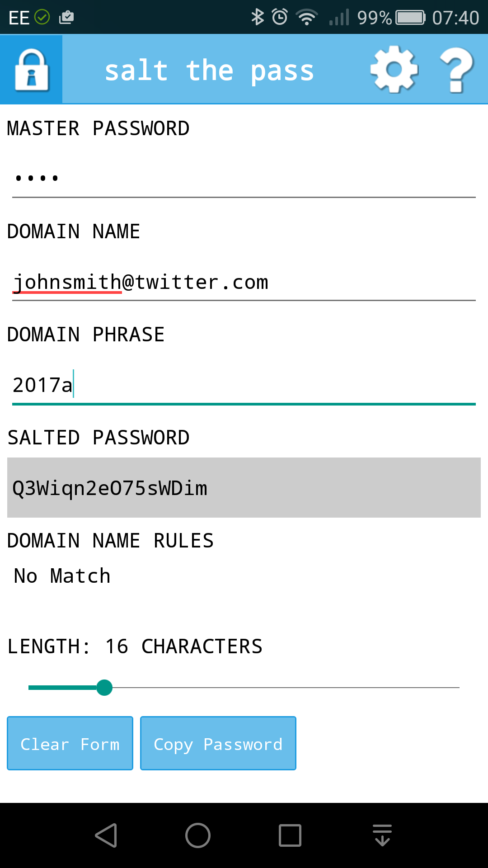The width and height of the screenshot is (488, 868).
Task: Tap the 'salt the pass' title text
Action: 209,71
